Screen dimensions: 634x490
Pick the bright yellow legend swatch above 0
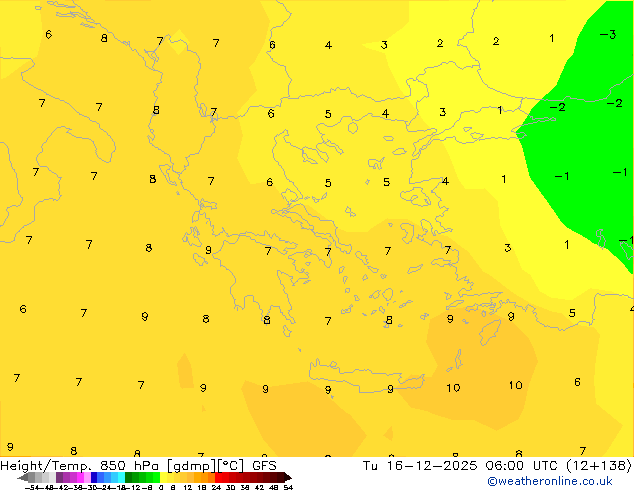(x=163, y=477)
